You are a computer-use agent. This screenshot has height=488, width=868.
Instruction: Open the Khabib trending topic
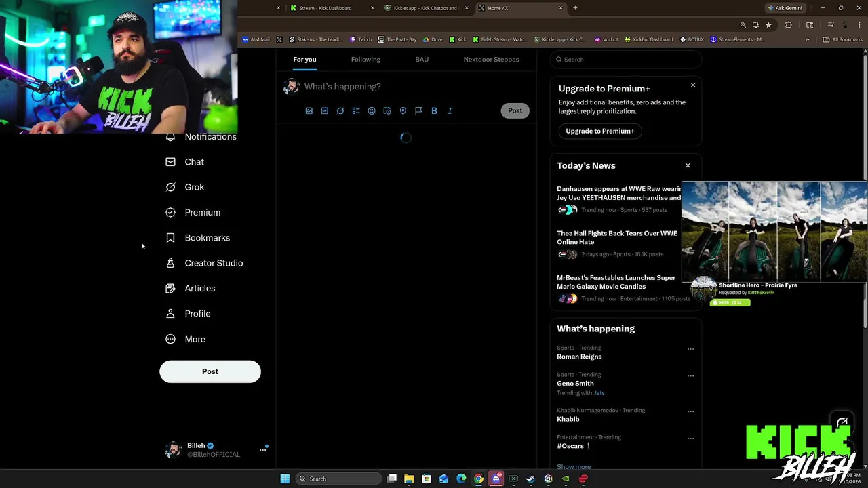pos(568,419)
